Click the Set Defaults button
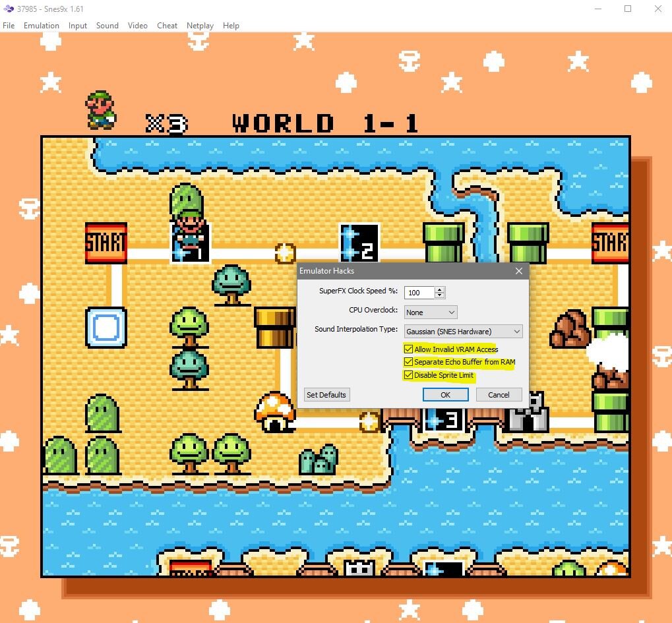 [x=326, y=395]
